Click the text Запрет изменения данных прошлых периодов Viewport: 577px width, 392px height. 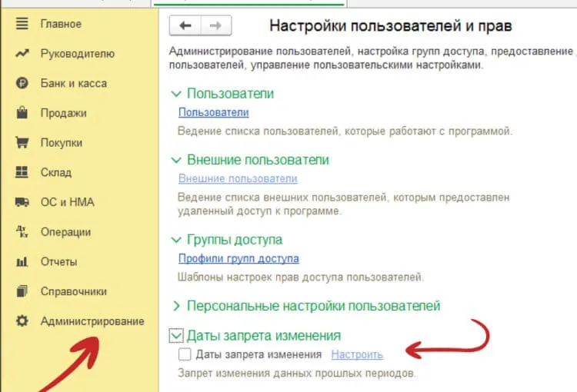click(x=297, y=374)
